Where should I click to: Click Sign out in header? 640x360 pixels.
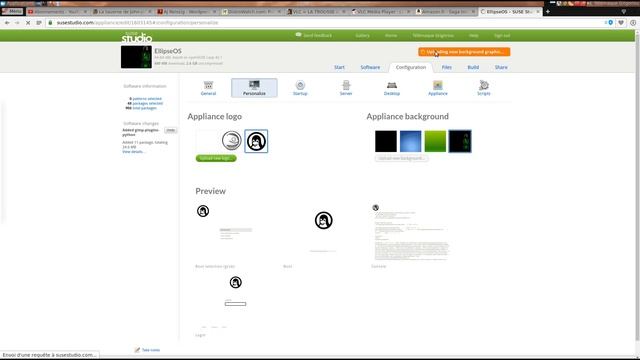pos(502,36)
